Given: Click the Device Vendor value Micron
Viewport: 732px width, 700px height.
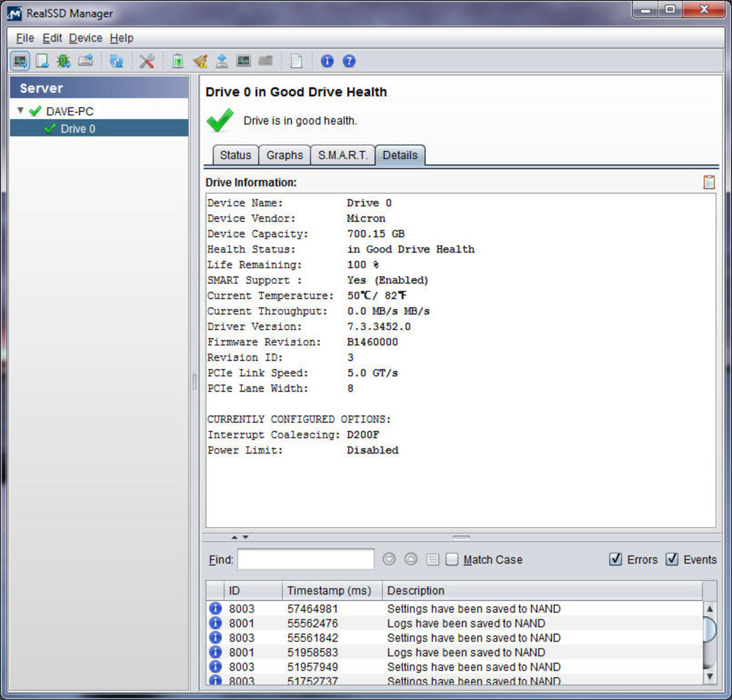Looking at the screenshot, I should (x=366, y=218).
